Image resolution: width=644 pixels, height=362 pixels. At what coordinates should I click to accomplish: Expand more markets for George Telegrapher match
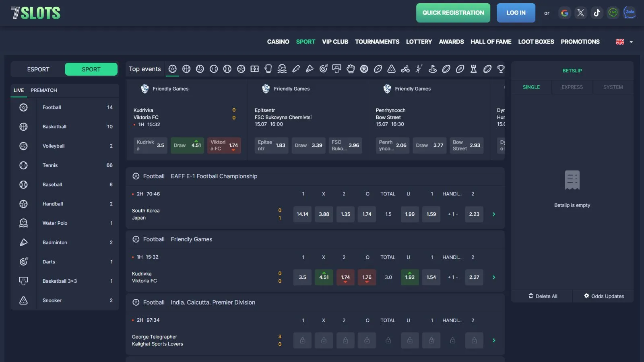click(x=494, y=341)
